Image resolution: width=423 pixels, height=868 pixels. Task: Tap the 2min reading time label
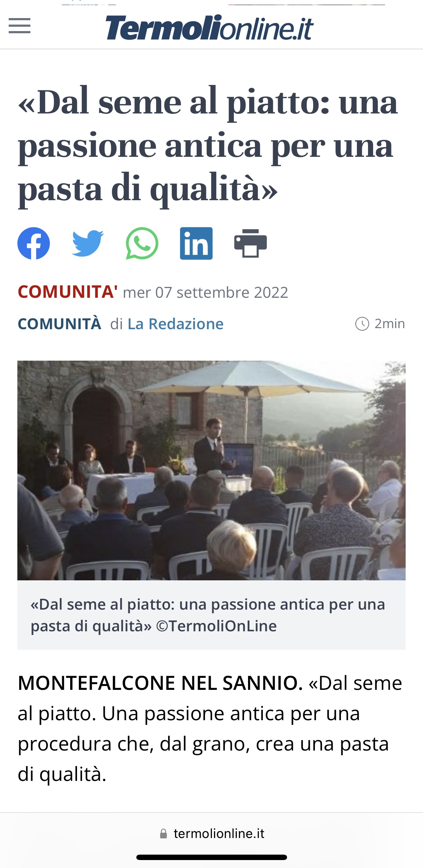coord(390,324)
